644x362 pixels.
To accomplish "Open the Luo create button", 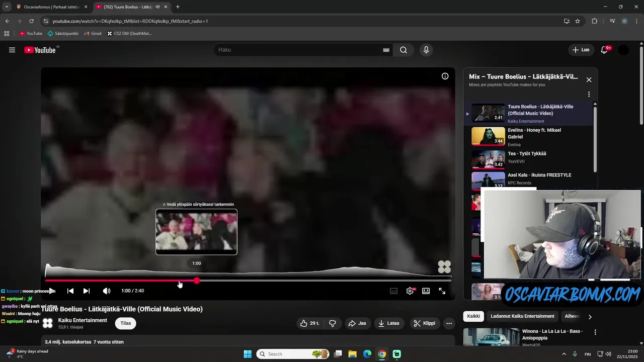I will point(581,50).
